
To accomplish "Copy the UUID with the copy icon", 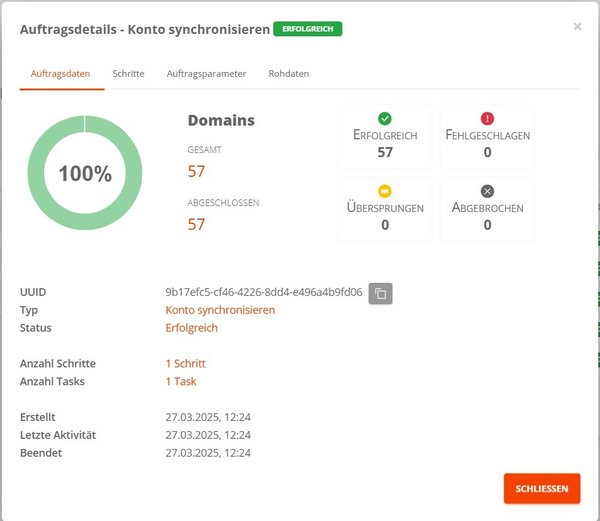I will [380, 293].
